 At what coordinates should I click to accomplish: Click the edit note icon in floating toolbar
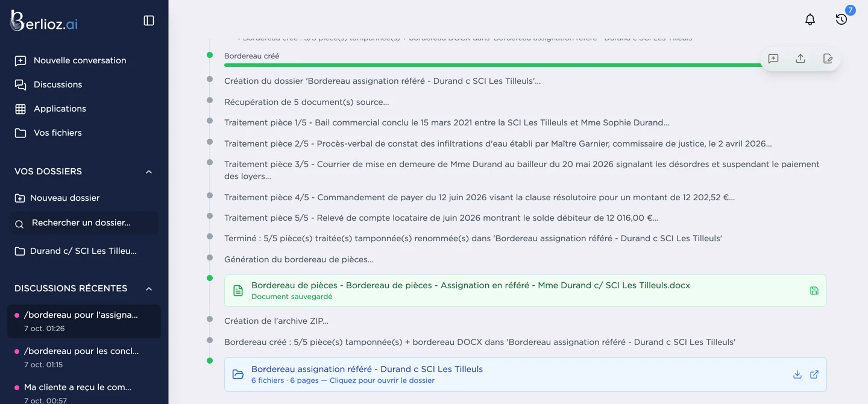(828, 58)
